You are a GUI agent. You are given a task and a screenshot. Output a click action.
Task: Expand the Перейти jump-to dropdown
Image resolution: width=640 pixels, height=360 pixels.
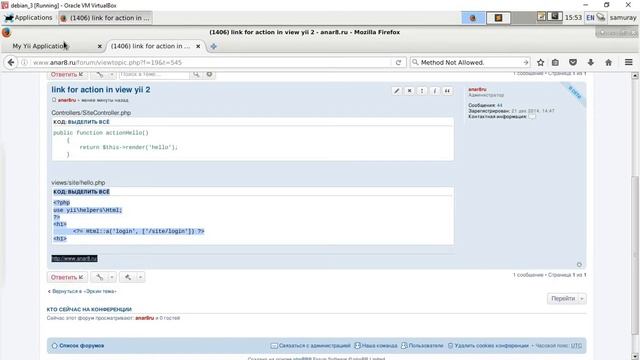[567, 298]
